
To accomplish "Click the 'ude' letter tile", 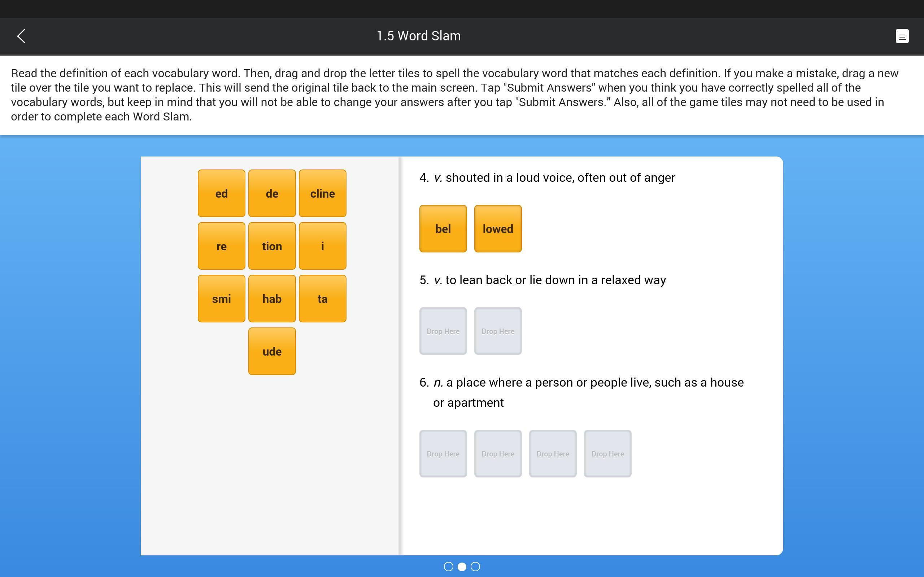I will (271, 351).
